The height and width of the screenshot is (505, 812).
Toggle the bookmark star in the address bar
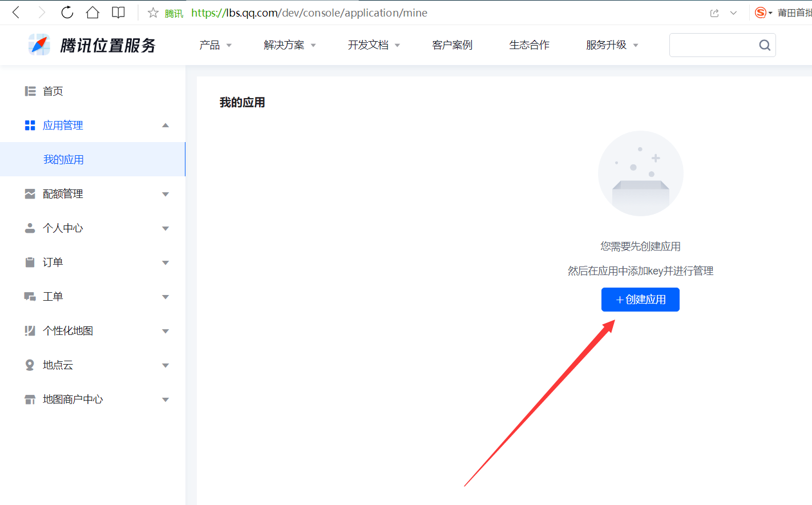152,12
